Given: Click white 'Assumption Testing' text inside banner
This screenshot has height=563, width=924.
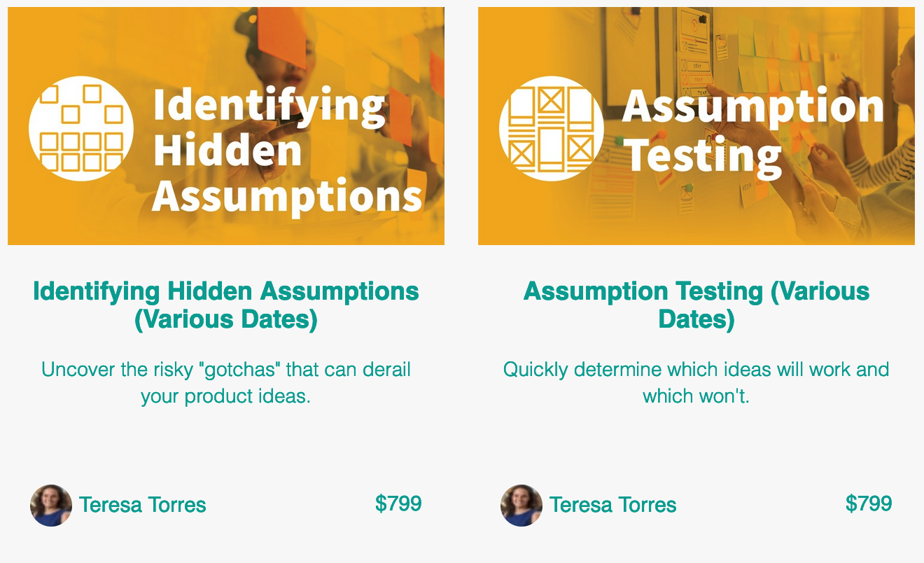Looking at the screenshot, I should pos(752,131).
